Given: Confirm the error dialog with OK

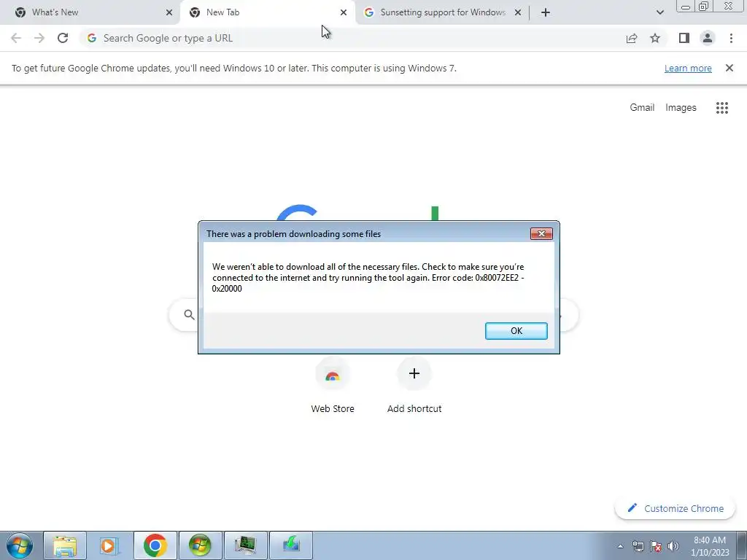Looking at the screenshot, I should tap(516, 331).
